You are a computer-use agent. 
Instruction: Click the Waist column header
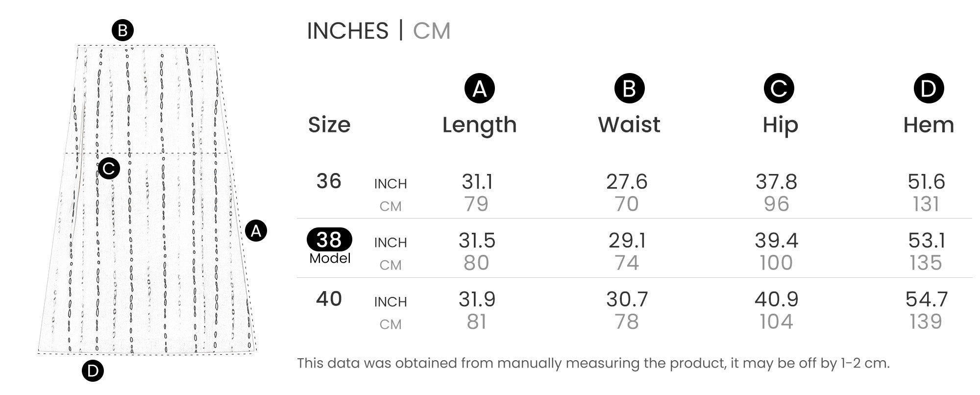(x=629, y=125)
